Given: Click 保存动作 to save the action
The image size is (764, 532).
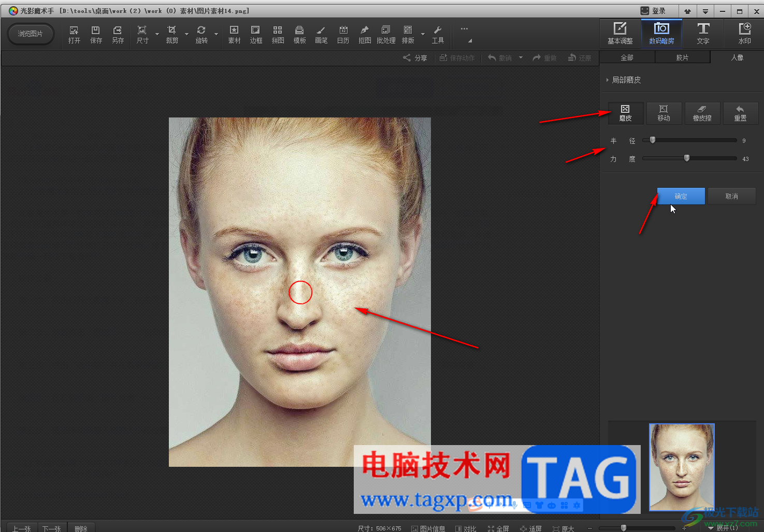Looking at the screenshot, I should pyautogui.click(x=457, y=58).
